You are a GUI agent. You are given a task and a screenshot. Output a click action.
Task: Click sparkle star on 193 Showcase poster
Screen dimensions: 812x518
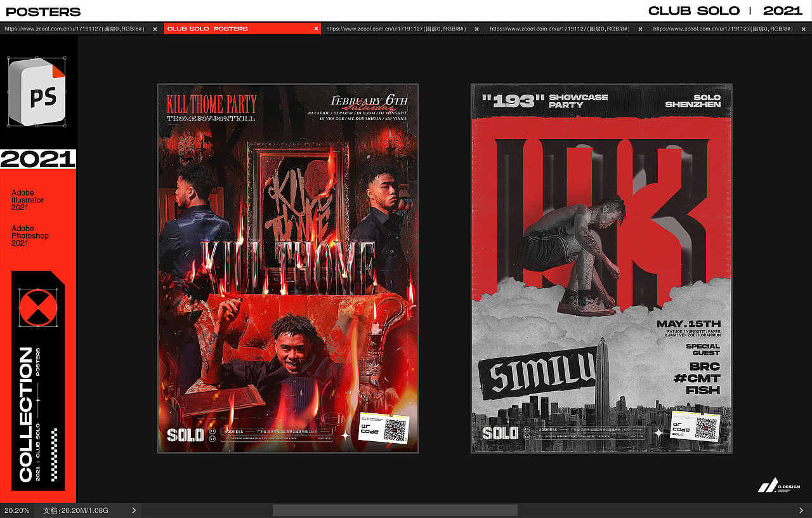(x=658, y=432)
